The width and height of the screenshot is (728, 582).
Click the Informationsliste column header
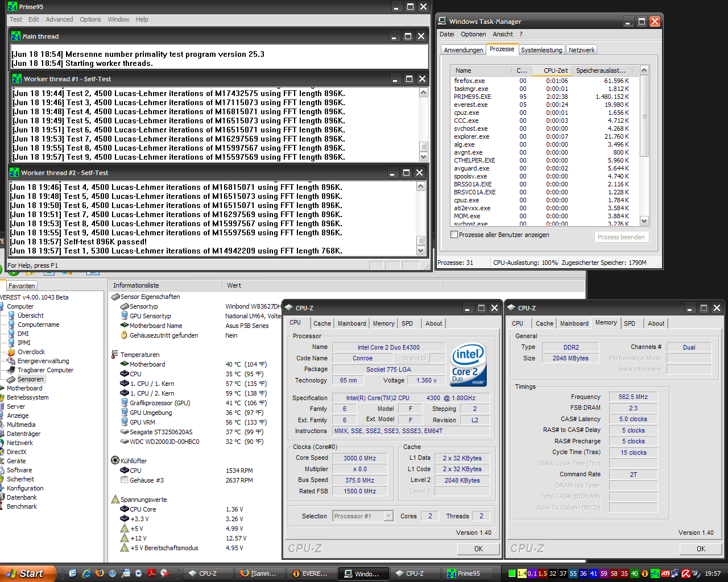pos(165,285)
